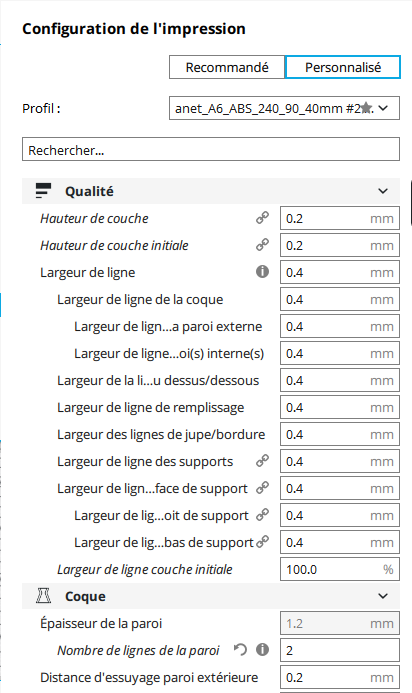
Task: Click link icon for Largeur de lig...oit de support
Action: pyautogui.click(x=263, y=515)
